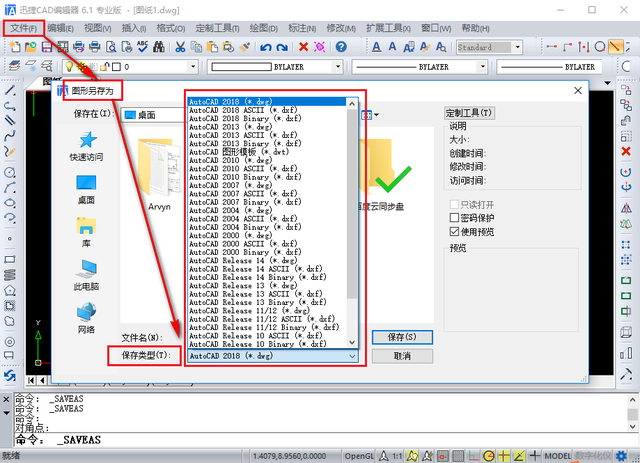
Task: Click the underlined A text tool icon
Action: 377,47
